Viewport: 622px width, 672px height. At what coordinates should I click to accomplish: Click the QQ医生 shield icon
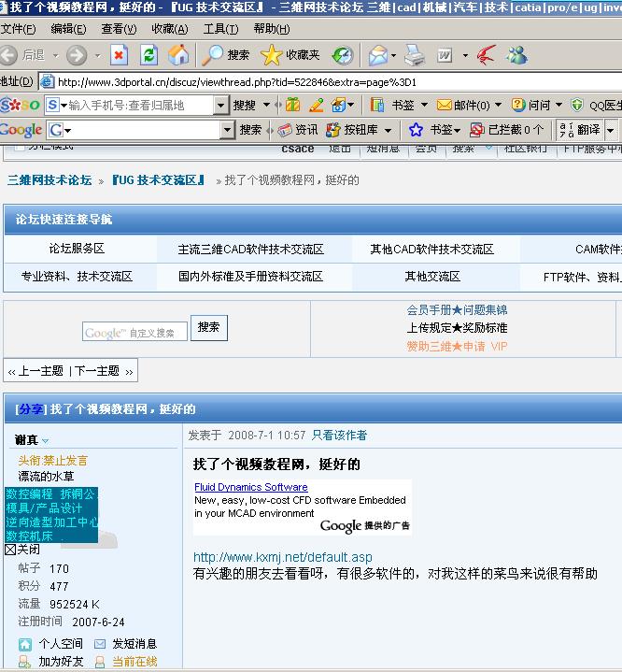577,105
